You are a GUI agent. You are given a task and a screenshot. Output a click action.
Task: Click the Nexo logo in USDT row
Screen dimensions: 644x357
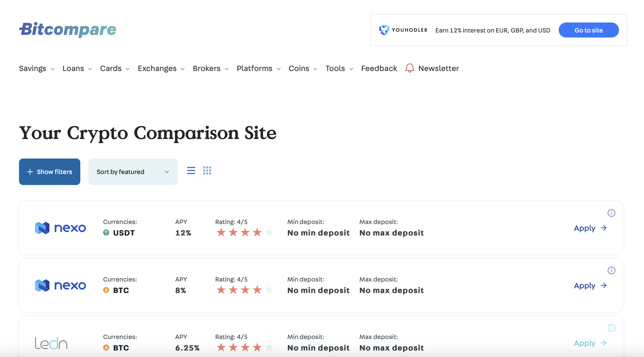[60, 228]
